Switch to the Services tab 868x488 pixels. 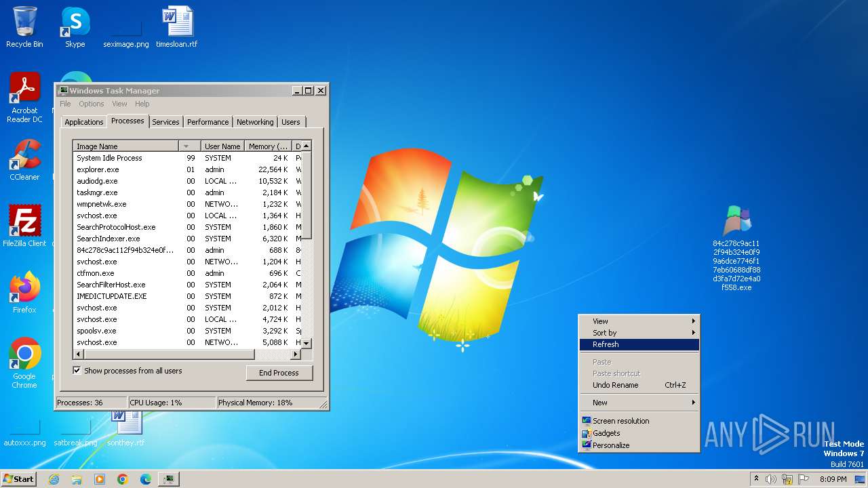pos(165,122)
